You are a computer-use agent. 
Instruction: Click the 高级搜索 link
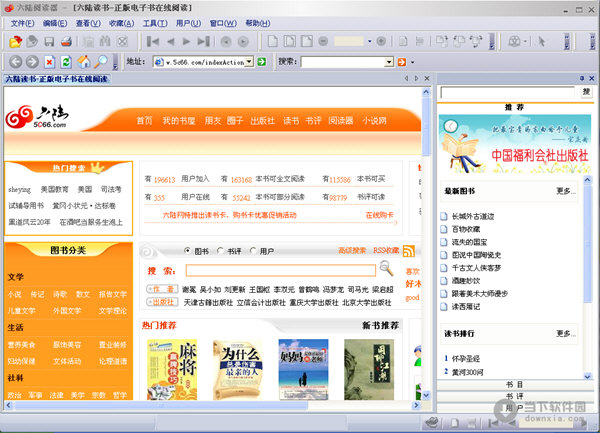[x=352, y=251]
